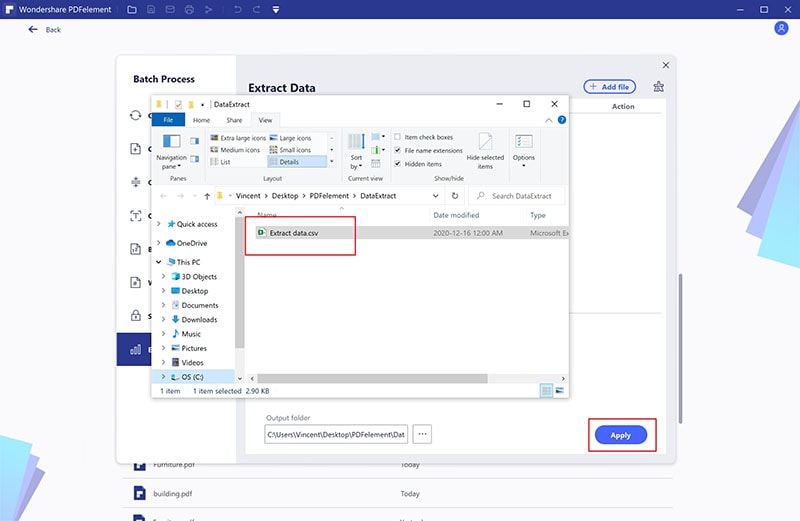
Task: Switch to large thumbnails view icon in status bar
Action: (560, 391)
